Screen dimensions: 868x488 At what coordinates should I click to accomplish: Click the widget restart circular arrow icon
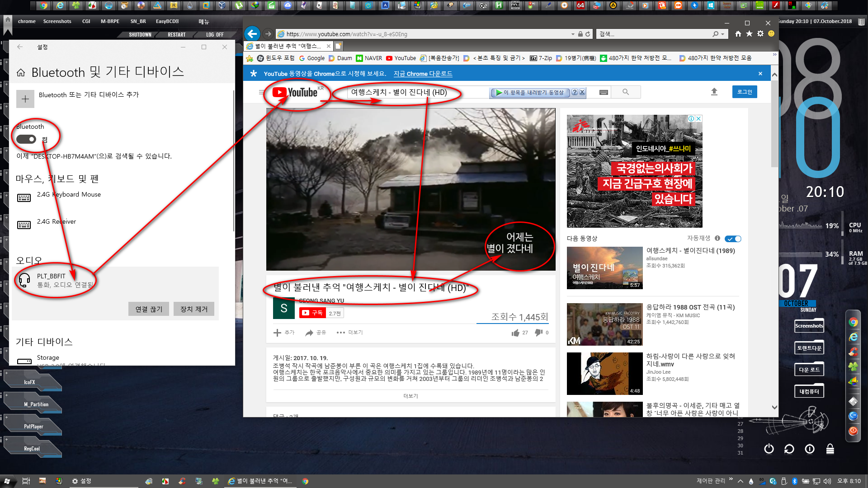coord(789,449)
